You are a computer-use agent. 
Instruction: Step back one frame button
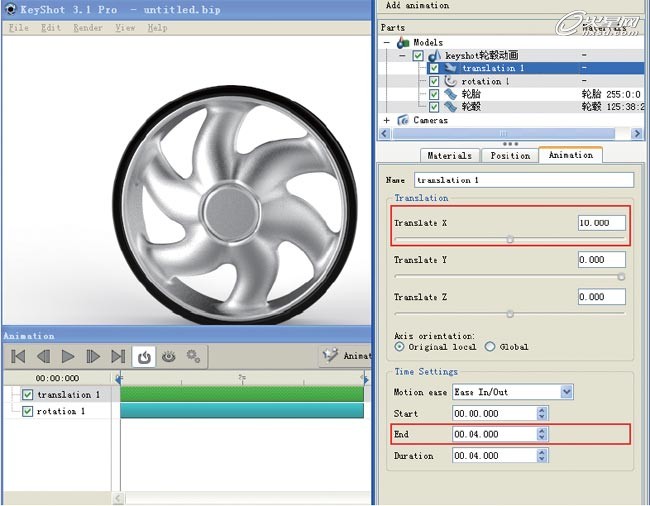tap(44, 356)
